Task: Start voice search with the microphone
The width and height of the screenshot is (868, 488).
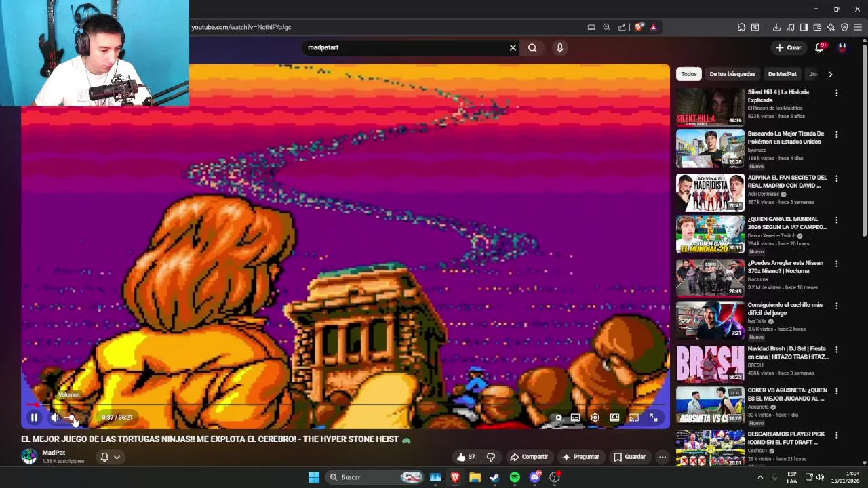Action: tap(559, 47)
